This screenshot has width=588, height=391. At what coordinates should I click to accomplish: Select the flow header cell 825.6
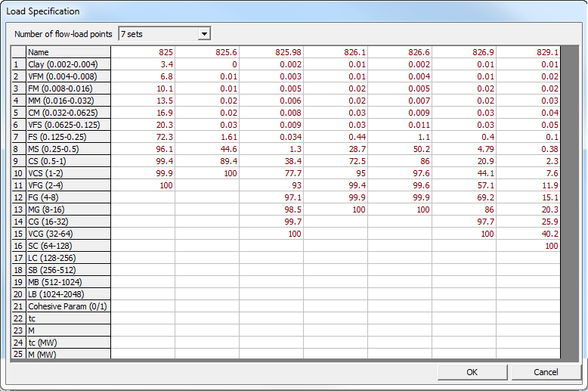click(x=207, y=52)
